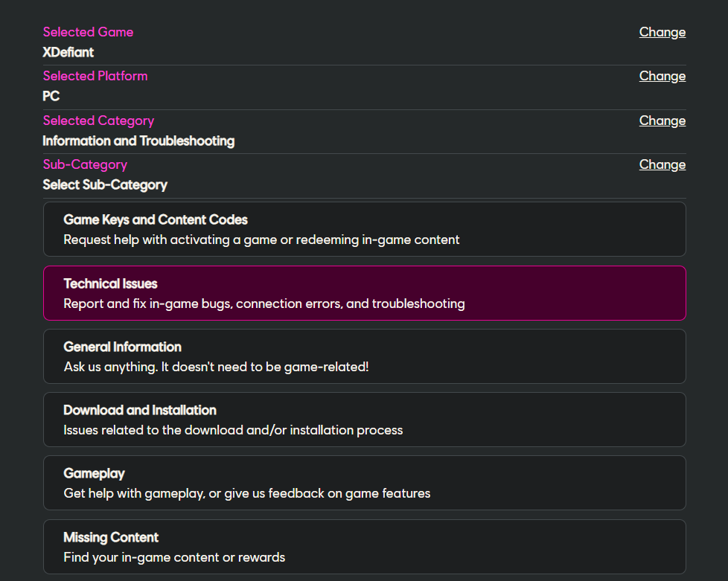Click the Selected Category heading
Viewport: 728px width, 581px height.
point(98,121)
